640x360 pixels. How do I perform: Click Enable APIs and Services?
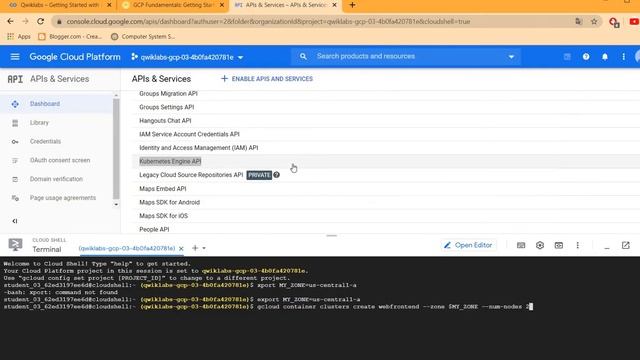[x=267, y=79]
